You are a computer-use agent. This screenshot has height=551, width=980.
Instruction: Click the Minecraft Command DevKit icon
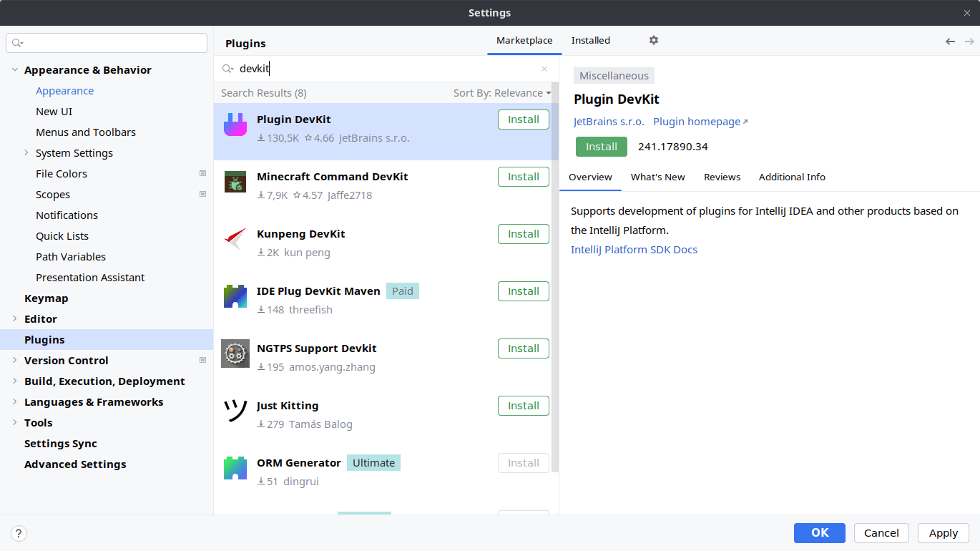tap(235, 182)
